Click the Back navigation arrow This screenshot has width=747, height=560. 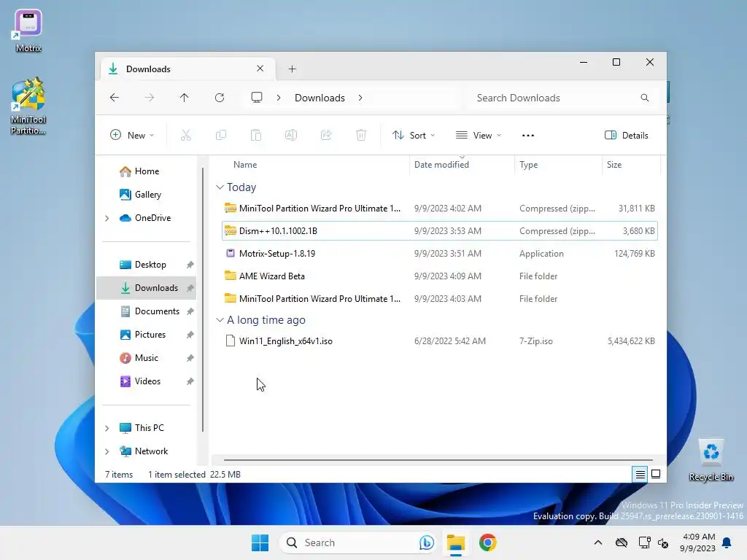click(x=115, y=98)
